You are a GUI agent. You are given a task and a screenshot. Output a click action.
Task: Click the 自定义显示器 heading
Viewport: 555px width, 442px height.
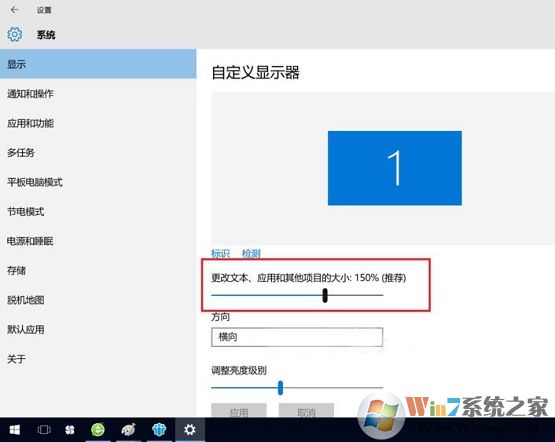[256, 73]
